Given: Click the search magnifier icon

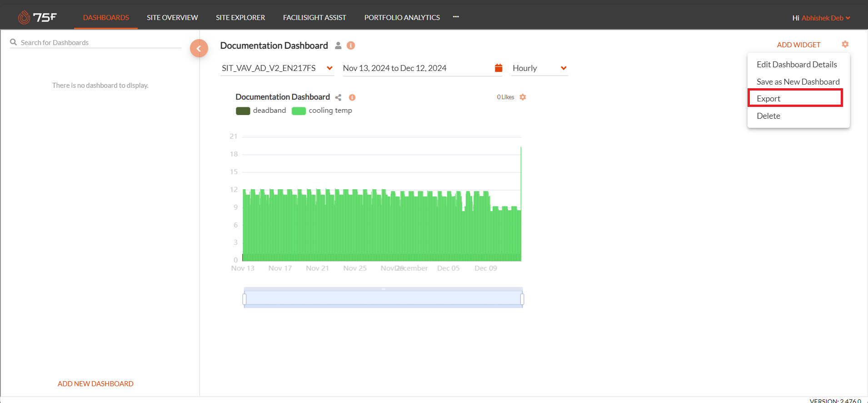Looking at the screenshot, I should click(14, 42).
